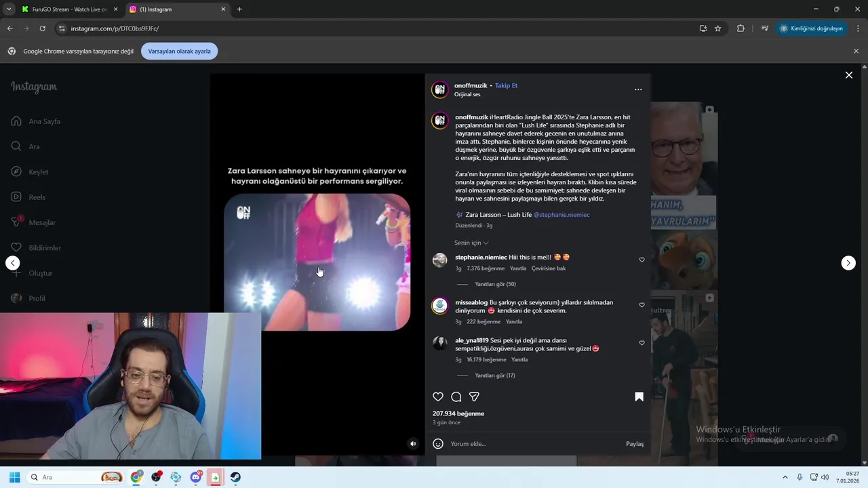This screenshot has height=488, width=868.
Task: Reload the page in Chrome
Action: [42, 28]
